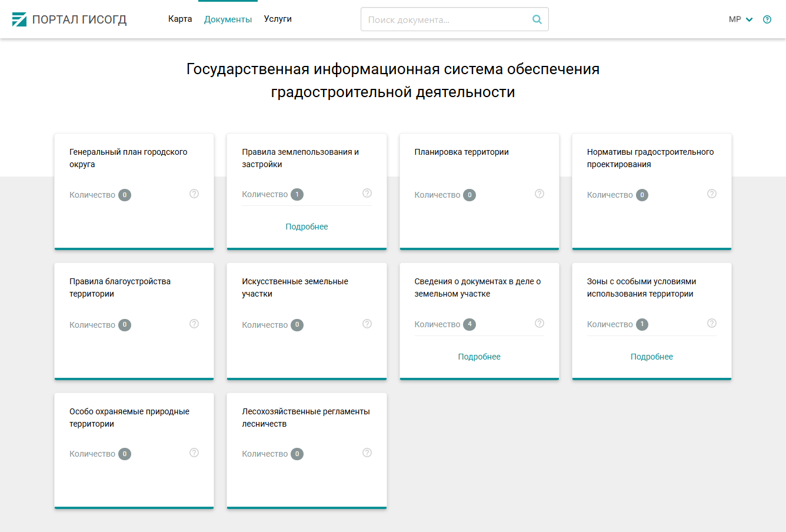
Task: Switch to the Карта section
Action: click(180, 18)
